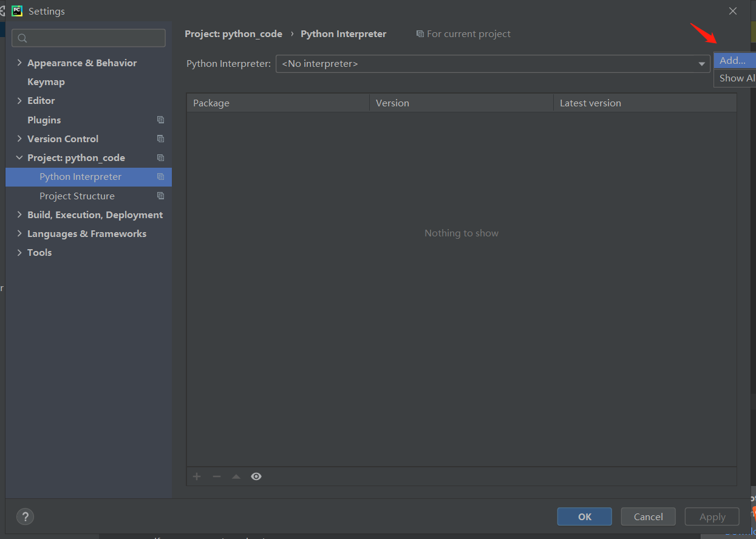Select Add... from the interpreter menu
This screenshot has height=539, width=756.
click(x=735, y=61)
